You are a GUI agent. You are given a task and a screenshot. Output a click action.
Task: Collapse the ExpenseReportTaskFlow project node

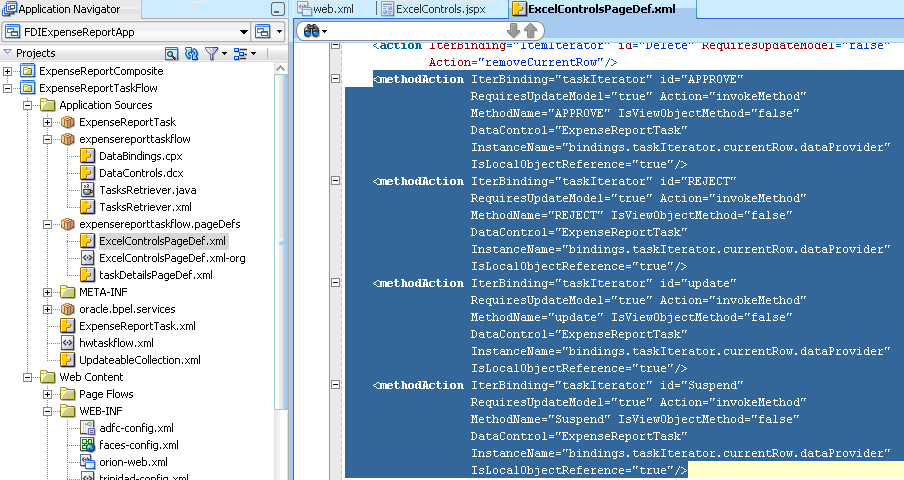(x=7, y=88)
